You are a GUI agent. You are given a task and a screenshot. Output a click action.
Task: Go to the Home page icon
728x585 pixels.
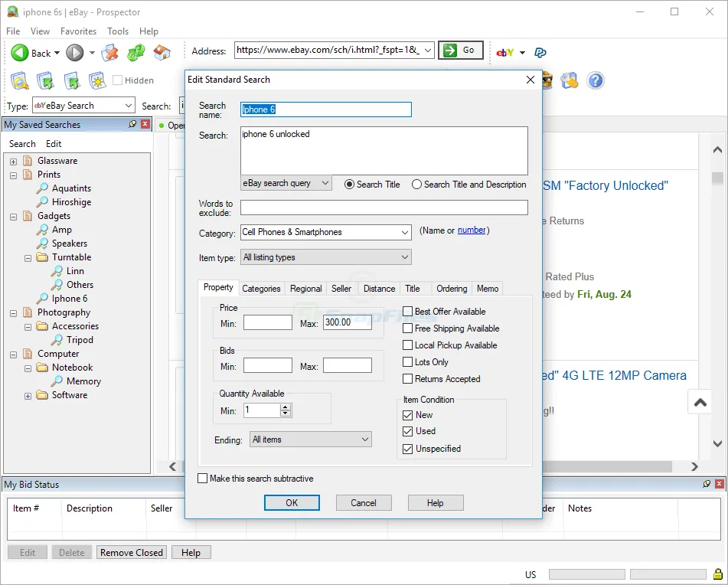(162, 53)
